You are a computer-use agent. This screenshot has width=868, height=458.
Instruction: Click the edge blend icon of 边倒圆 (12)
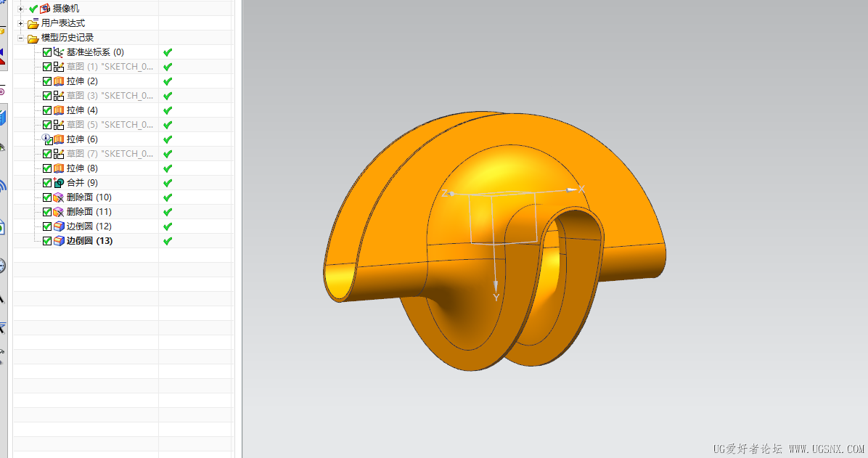[x=59, y=226]
